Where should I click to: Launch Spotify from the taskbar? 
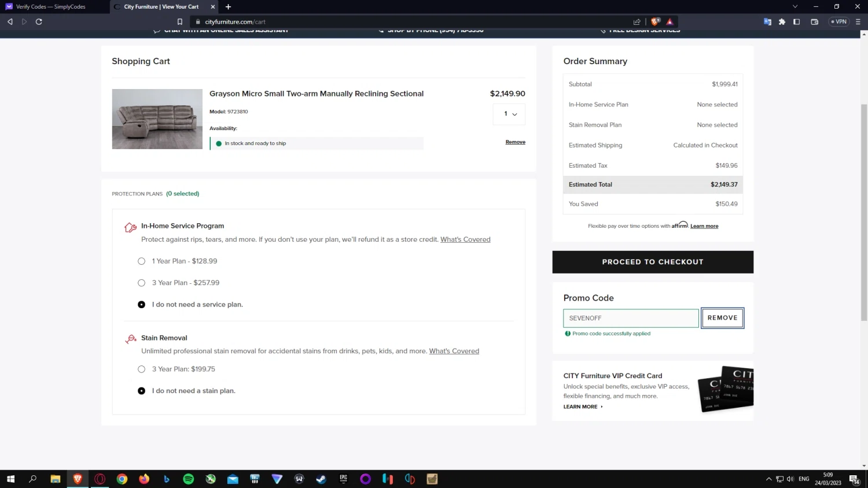(x=188, y=479)
